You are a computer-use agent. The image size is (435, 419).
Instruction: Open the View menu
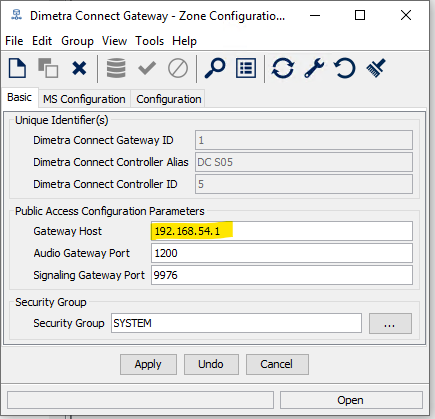click(114, 41)
